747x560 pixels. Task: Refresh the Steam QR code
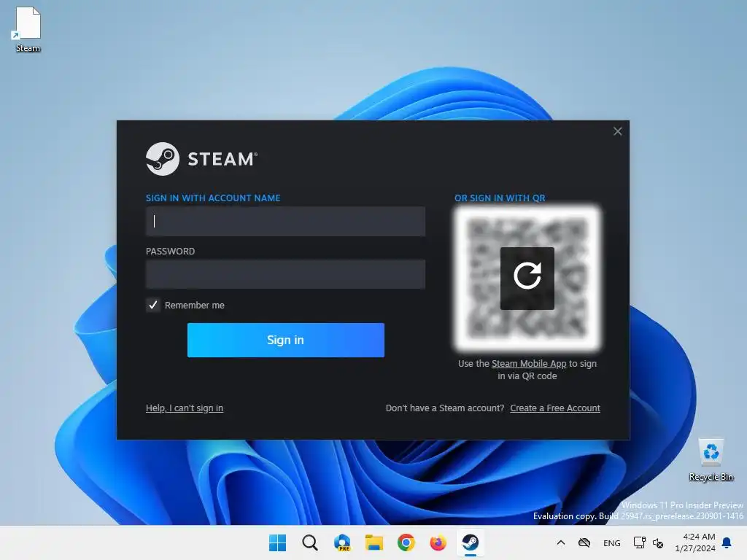click(527, 278)
